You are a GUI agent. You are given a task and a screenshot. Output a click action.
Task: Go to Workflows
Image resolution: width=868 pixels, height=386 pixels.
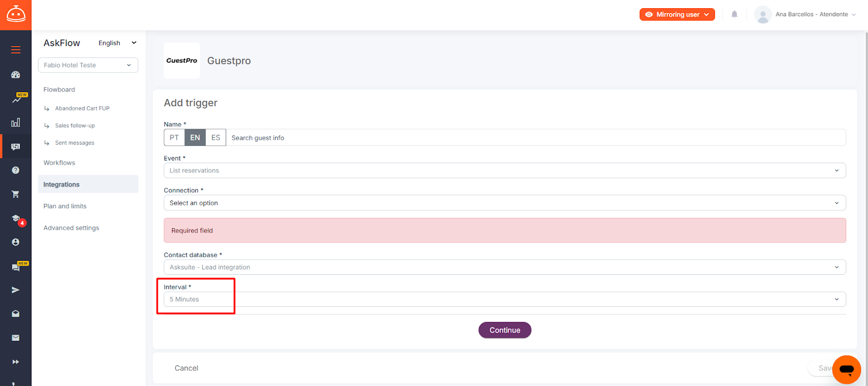pyautogui.click(x=59, y=163)
